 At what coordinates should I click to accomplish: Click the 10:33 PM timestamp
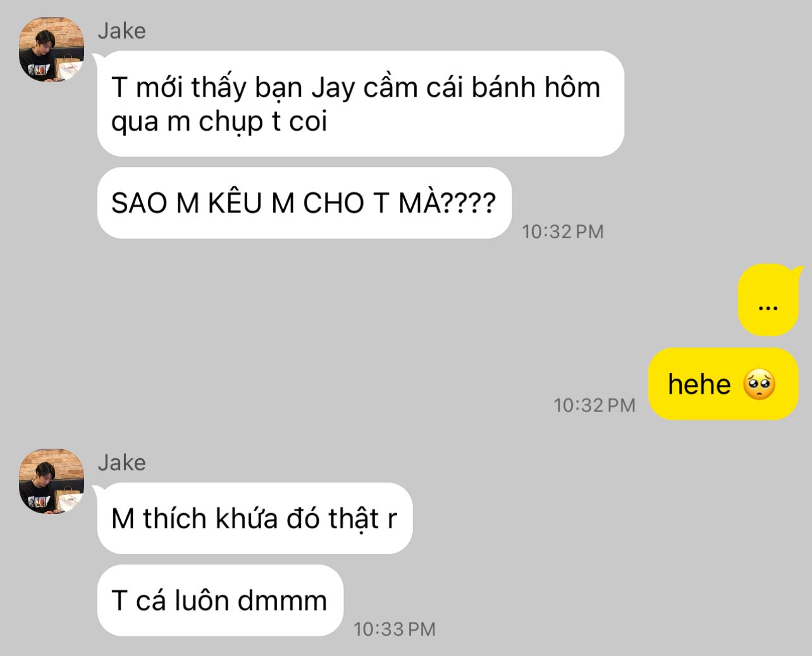[x=395, y=629]
